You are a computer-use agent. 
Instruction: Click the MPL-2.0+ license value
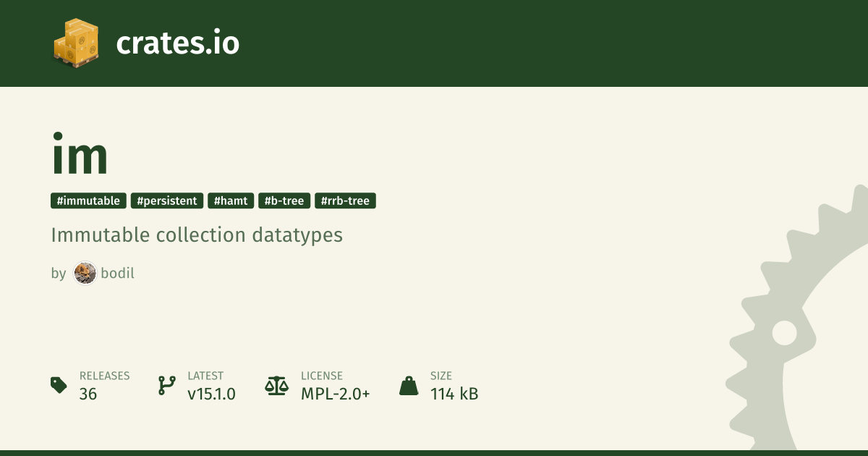pos(336,394)
